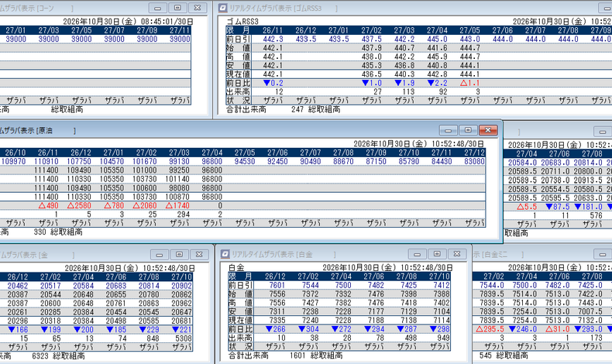Click total volume 247 in ゴムRSS3

click(297, 109)
